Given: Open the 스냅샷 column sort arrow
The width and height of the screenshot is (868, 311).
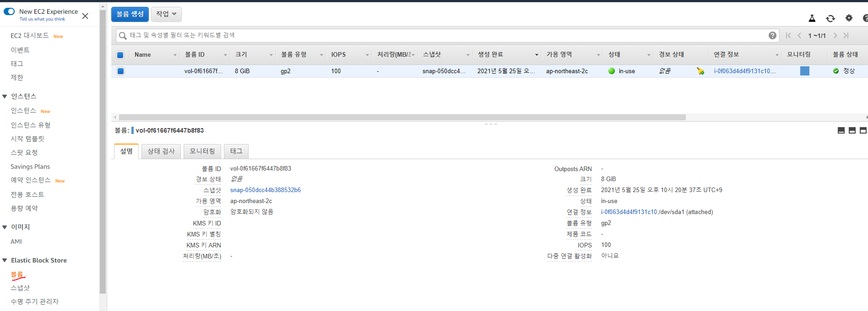Looking at the screenshot, I should click(x=468, y=55).
